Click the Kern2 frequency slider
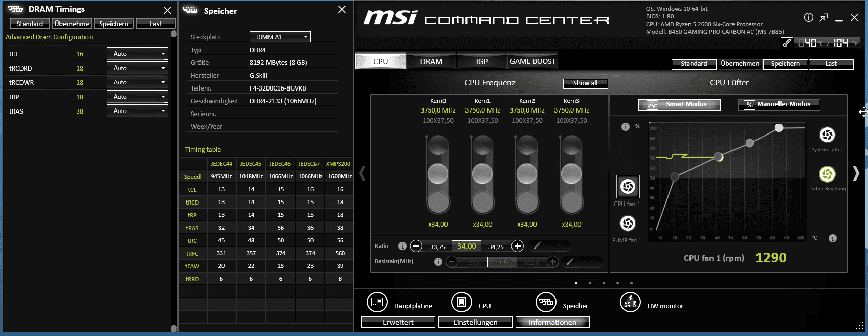Image resolution: width=868 pixels, height=336 pixels. coord(527,174)
